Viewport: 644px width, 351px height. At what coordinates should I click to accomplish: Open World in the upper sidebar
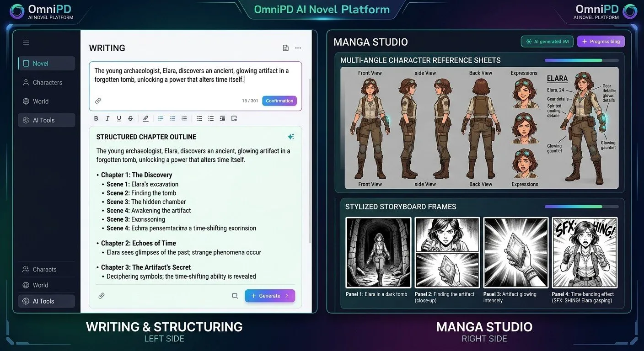pyautogui.click(x=47, y=101)
